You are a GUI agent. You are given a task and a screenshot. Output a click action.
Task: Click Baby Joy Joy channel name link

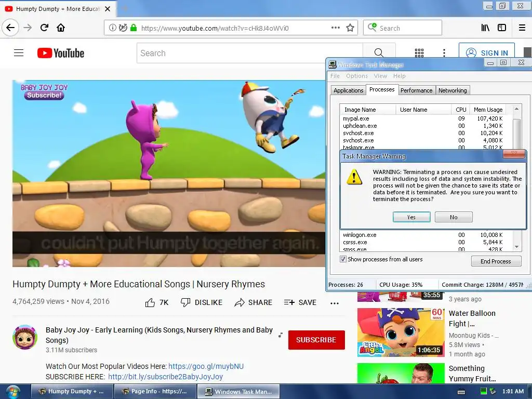tap(159, 335)
